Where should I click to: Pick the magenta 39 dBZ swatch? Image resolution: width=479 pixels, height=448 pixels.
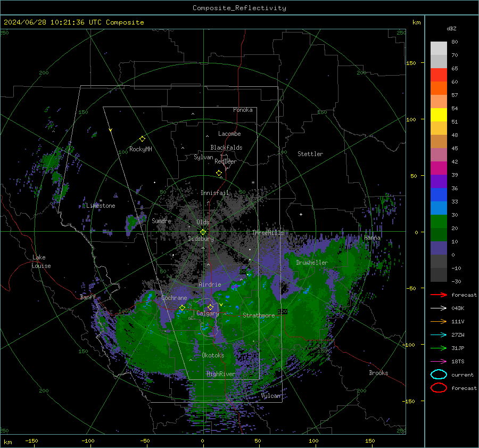pyautogui.click(x=439, y=168)
